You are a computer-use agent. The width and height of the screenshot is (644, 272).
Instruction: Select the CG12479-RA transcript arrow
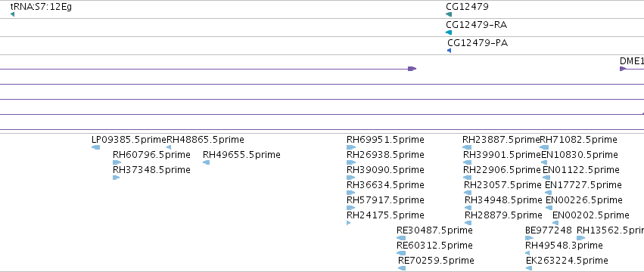tap(449, 32)
